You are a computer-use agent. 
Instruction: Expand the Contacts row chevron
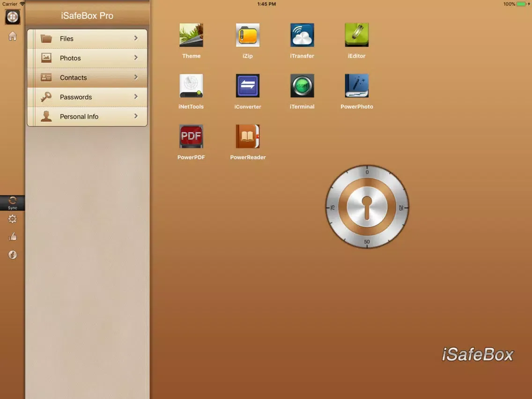136,77
